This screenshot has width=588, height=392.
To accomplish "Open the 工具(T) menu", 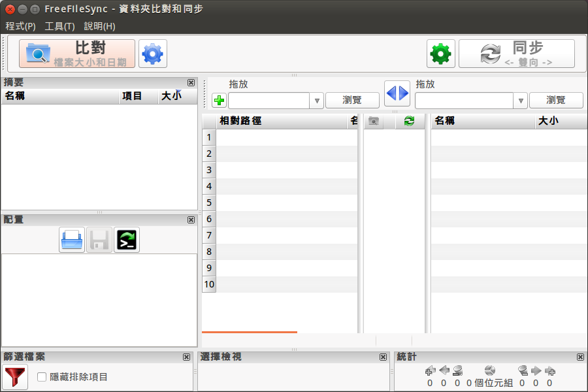I will tap(59, 26).
